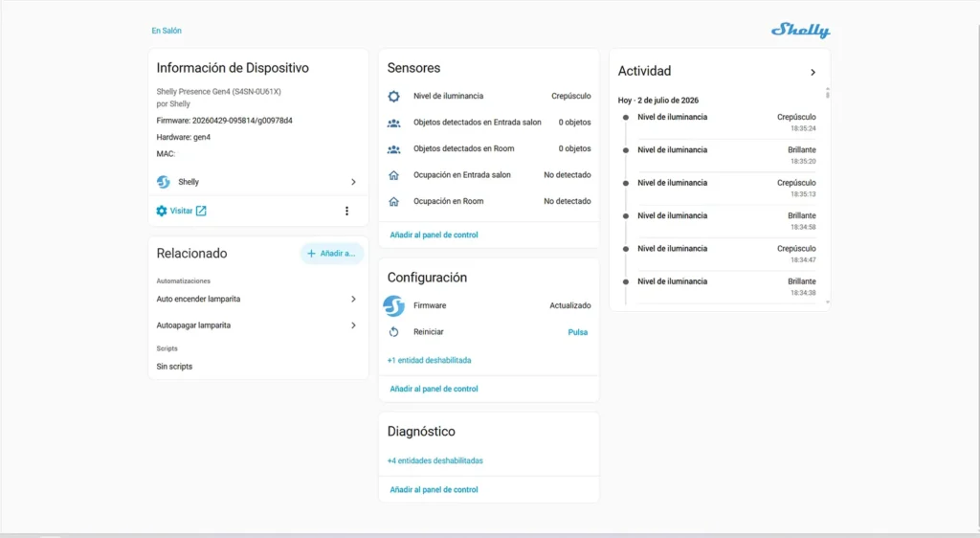Open Objetos detectados en Room row
The image size is (980, 538).
[x=489, y=148]
